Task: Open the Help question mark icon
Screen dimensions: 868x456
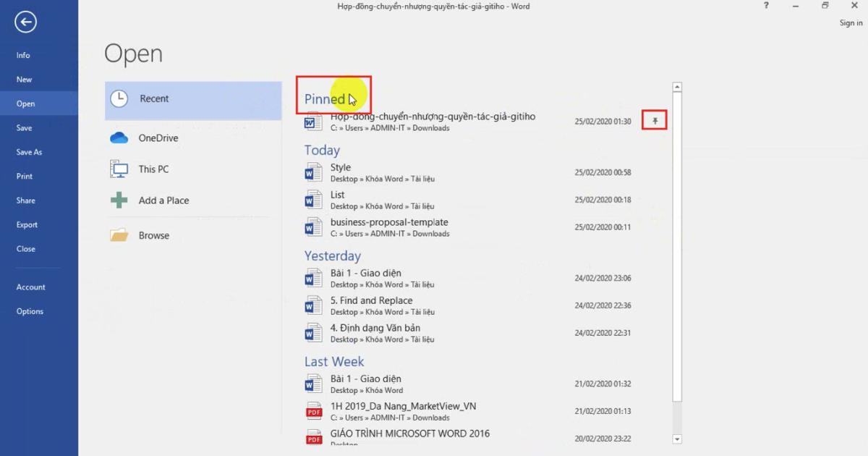Action: click(x=766, y=6)
